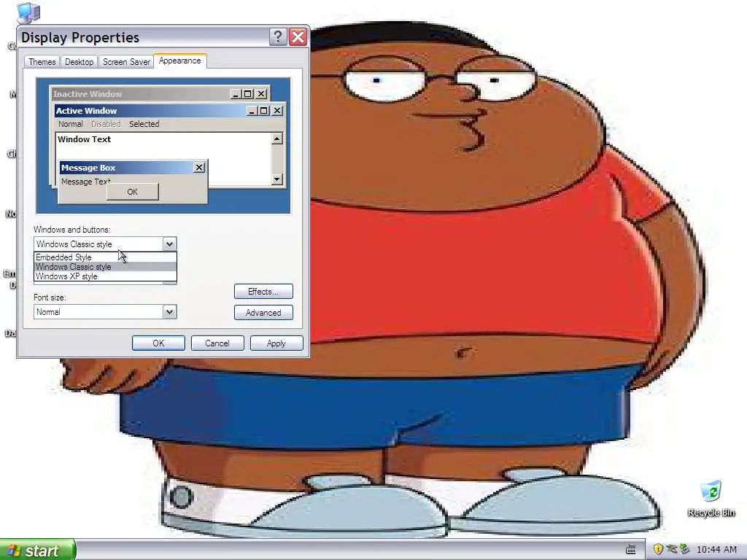The width and height of the screenshot is (747, 560).
Task: Open the Effects... dialog
Action: [x=263, y=292]
